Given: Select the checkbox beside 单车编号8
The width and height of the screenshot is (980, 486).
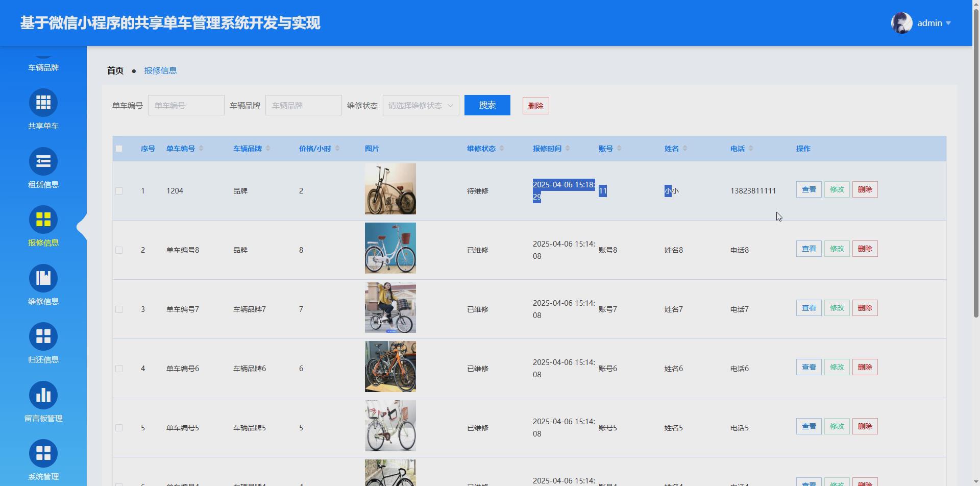Looking at the screenshot, I should (119, 250).
